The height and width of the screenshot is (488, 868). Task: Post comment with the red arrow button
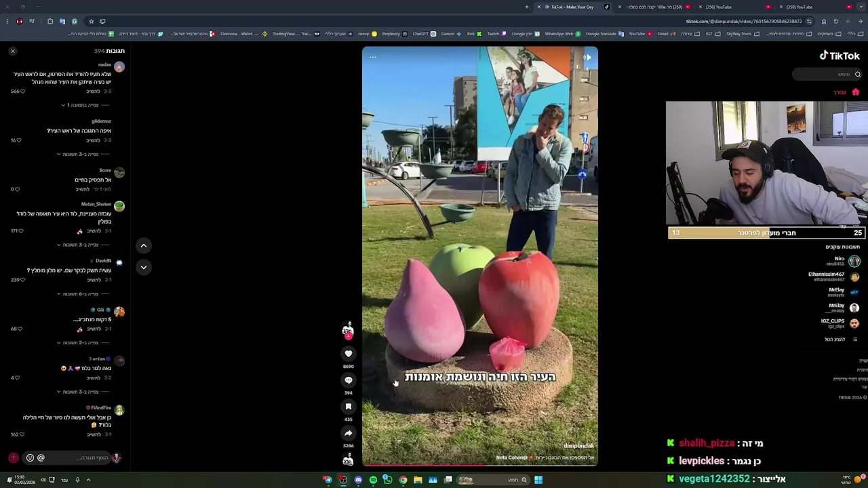coord(13,458)
